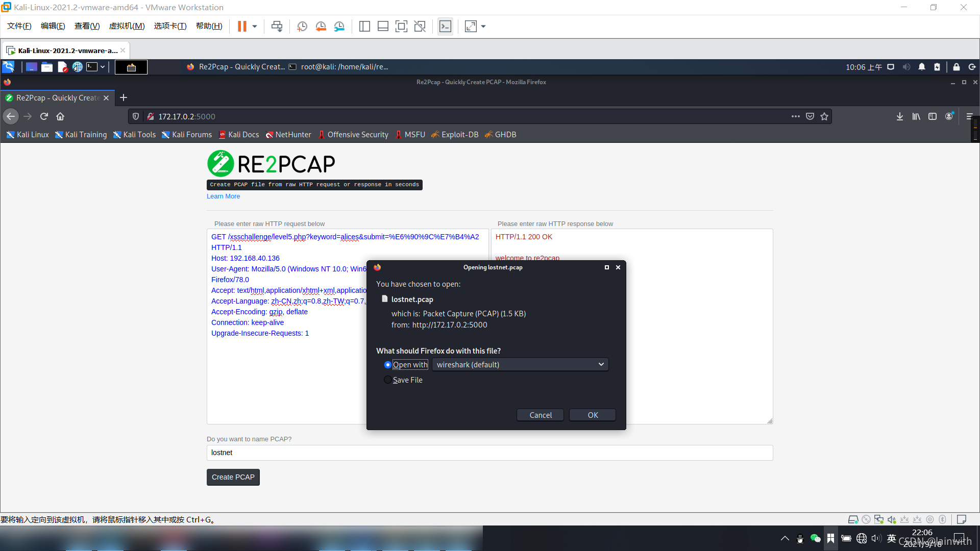This screenshot has width=980, height=551.
Task: Open snapshot manager icon
Action: click(339, 26)
